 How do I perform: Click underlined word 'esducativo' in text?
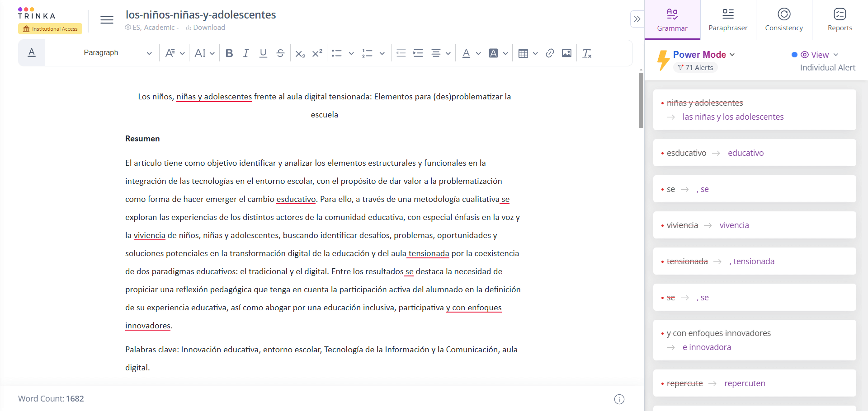click(x=296, y=199)
